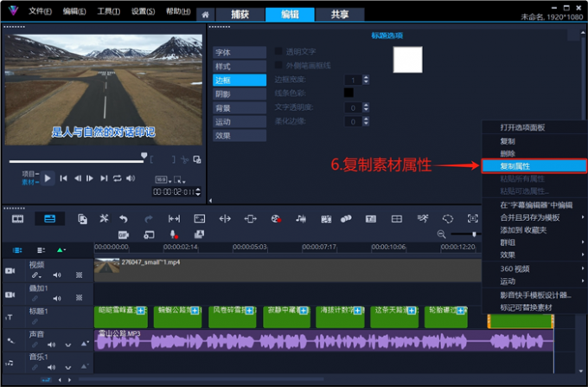Redo the last undone action
Screen dimensions: 588x387
pos(149,219)
